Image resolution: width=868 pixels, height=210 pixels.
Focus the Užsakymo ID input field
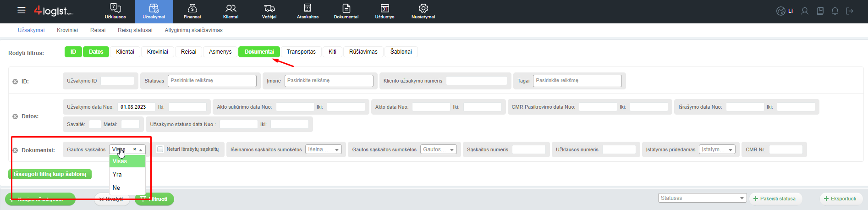click(117, 81)
